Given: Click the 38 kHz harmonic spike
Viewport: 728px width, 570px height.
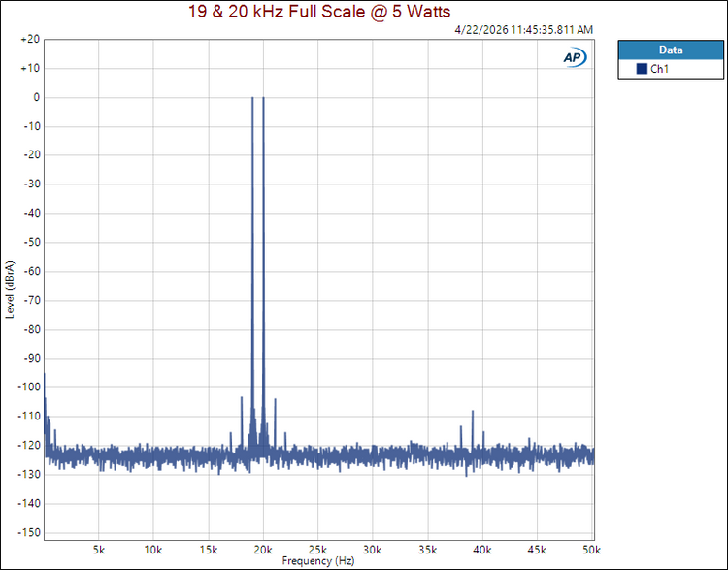Looking at the screenshot, I should click(x=461, y=427).
